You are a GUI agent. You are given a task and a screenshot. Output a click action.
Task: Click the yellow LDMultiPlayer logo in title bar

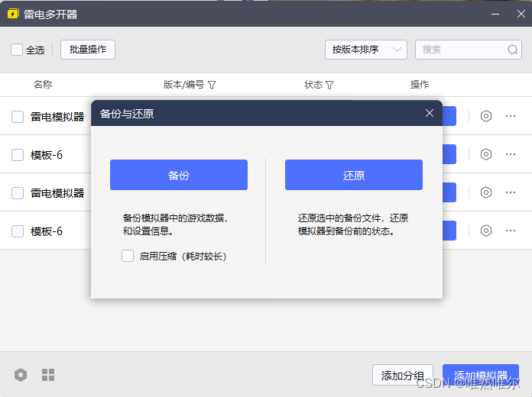tap(13, 14)
